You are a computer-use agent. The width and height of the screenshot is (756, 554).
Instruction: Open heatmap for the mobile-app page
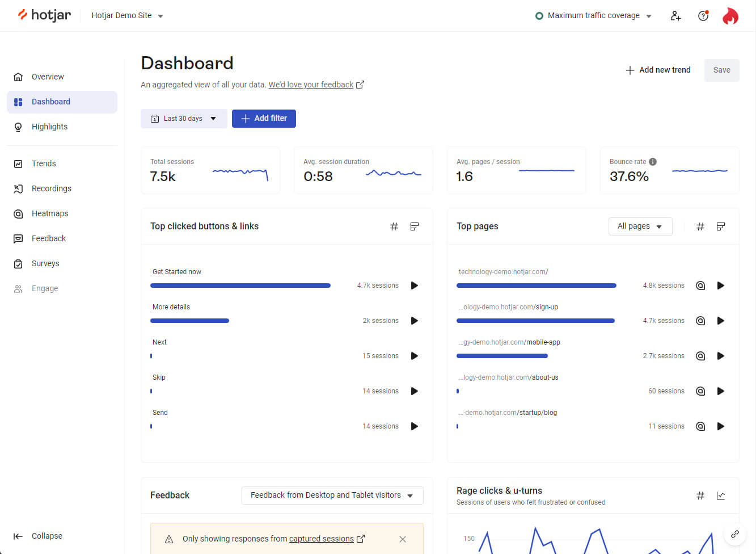pos(700,356)
